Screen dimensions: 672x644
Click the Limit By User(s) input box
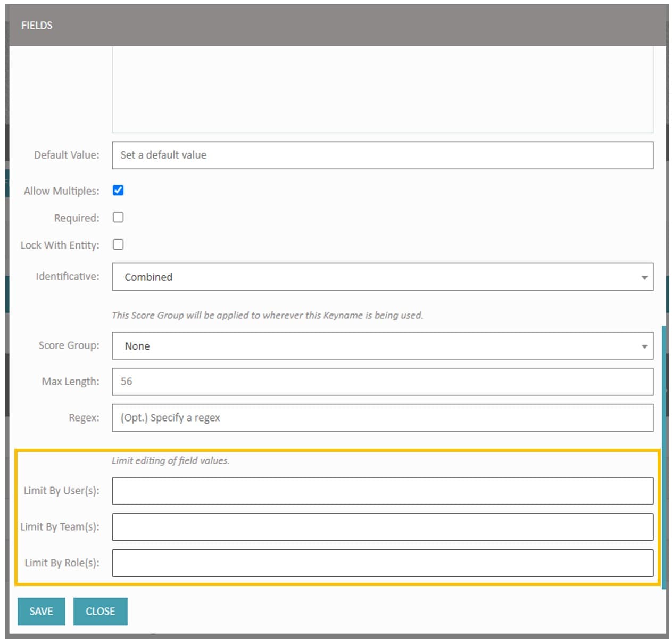tap(382, 491)
